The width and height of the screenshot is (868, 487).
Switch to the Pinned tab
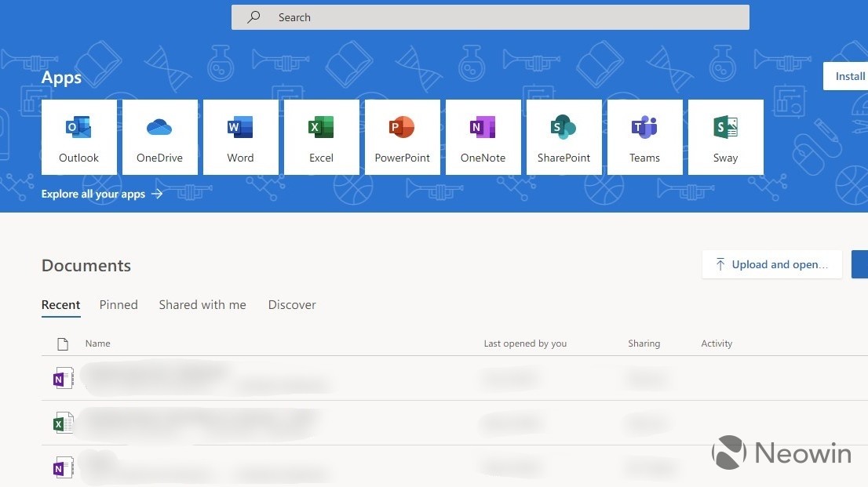[118, 305]
